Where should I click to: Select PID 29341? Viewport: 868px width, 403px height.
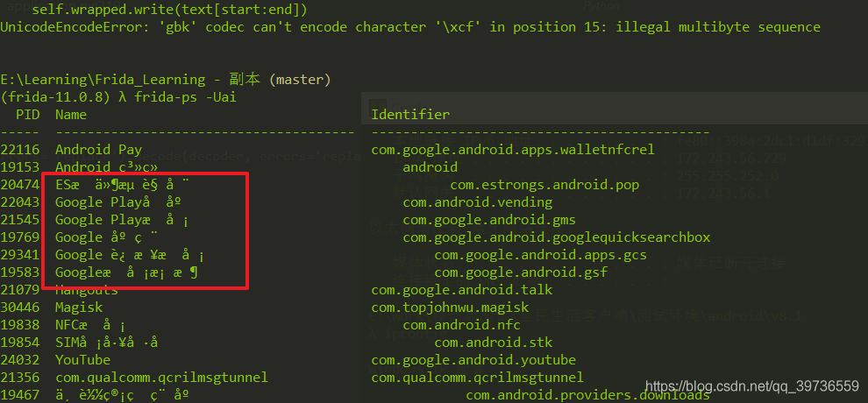pos(20,255)
